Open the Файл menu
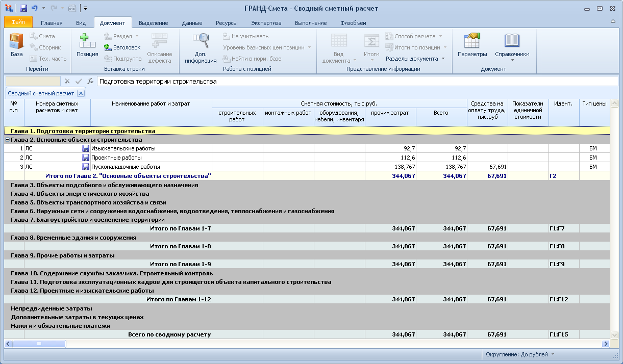This screenshot has height=364, width=623. pos(18,22)
